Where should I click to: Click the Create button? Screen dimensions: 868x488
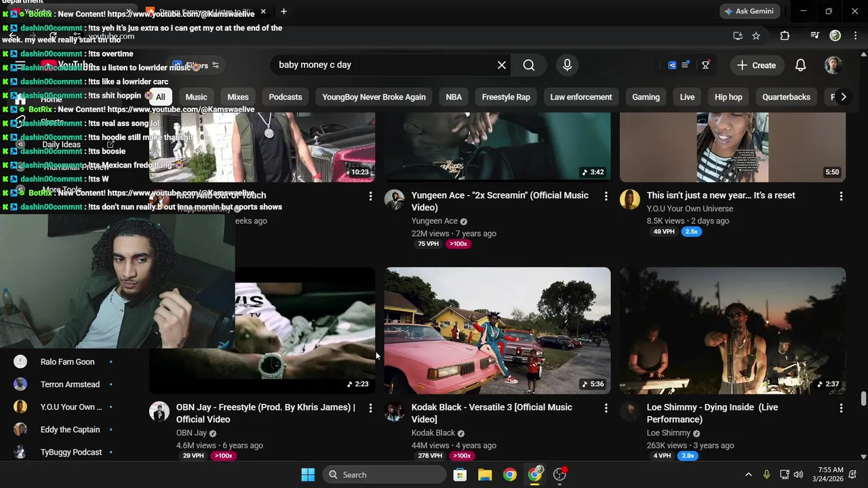[x=756, y=65]
